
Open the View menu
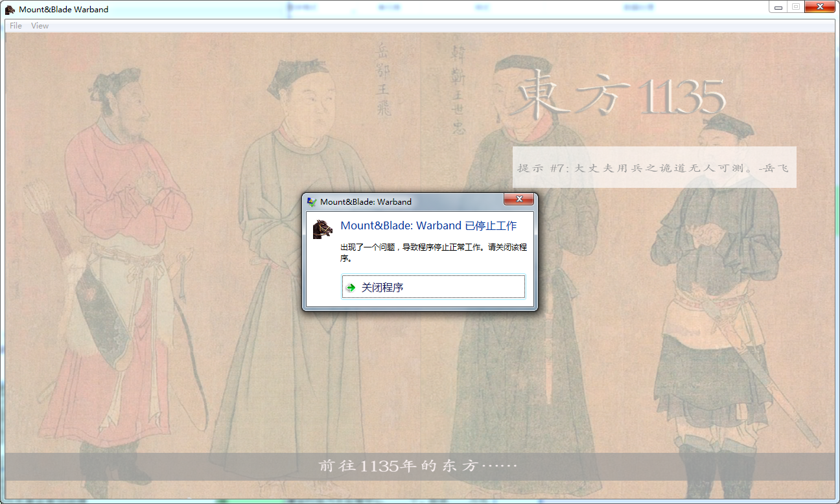click(x=40, y=26)
